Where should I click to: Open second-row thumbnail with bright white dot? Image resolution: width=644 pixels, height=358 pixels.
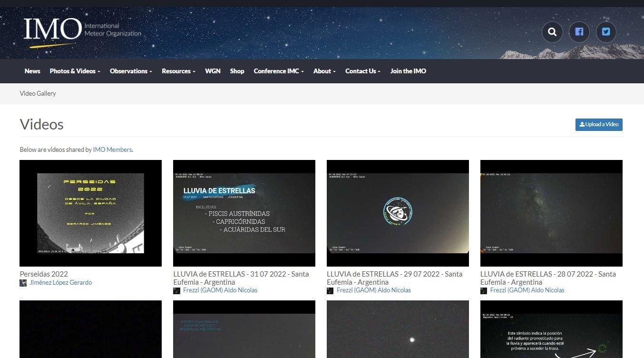[398, 329]
